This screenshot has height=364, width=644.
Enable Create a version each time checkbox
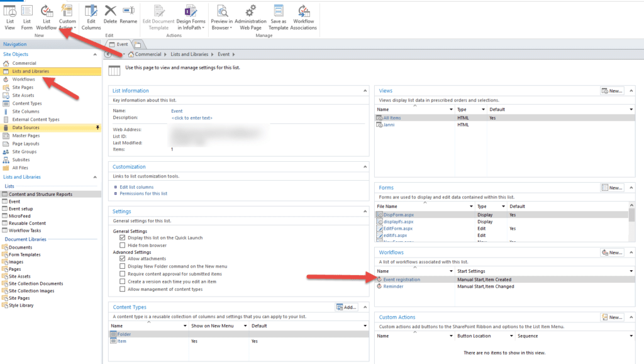(123, 282)
